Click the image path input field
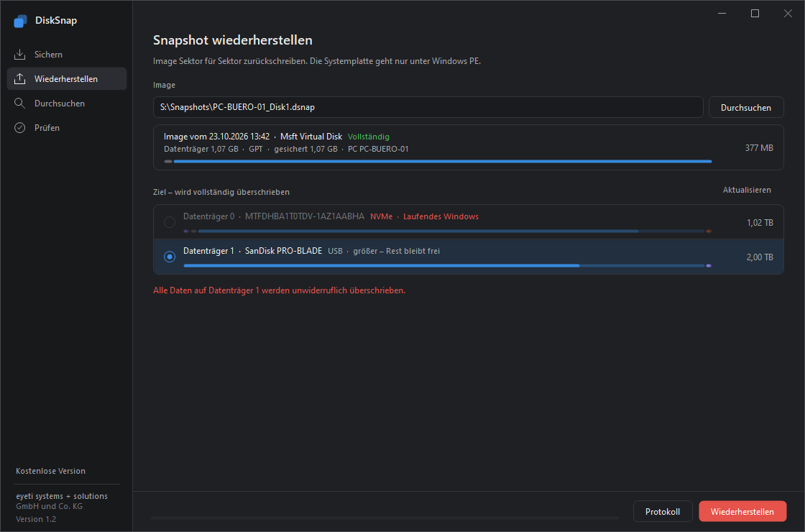The height and width of the screenshot is (532, 805). coord(428,107)
